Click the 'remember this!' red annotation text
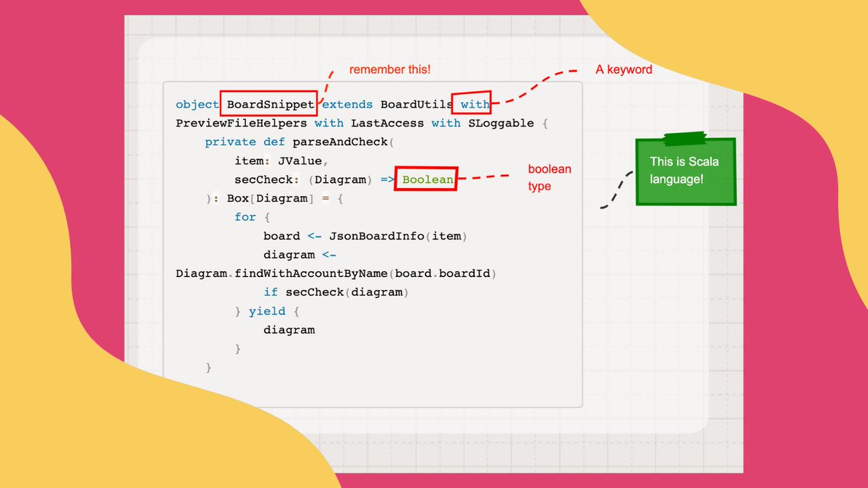Screen dimensions: 868x488 [x=390, y=70]
